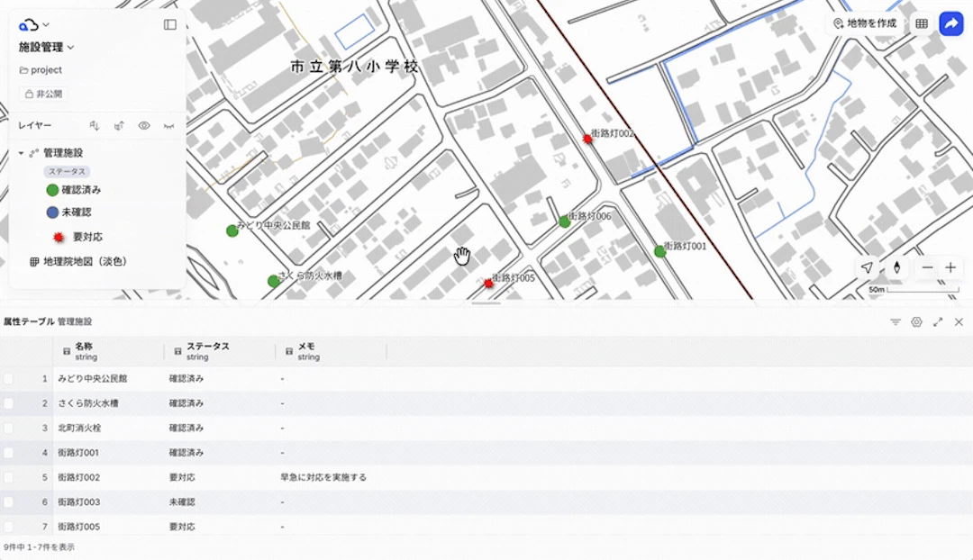973x560 pixels.
Task: Click the 街路灯005 red marker on map
Action: [x=489, y=284]
